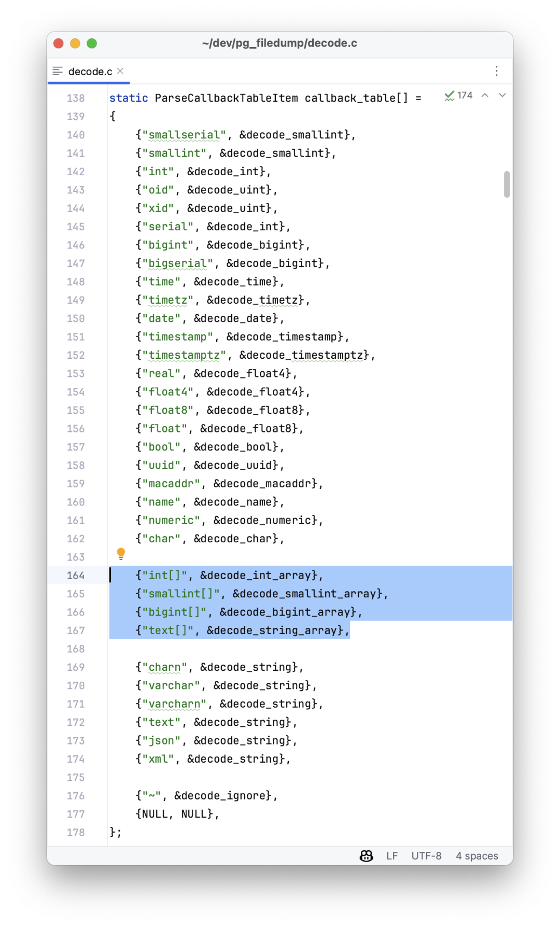This screenshot has width=560, height=927.
Task: Go to next highlighted problem arrow
Action: 502,95
